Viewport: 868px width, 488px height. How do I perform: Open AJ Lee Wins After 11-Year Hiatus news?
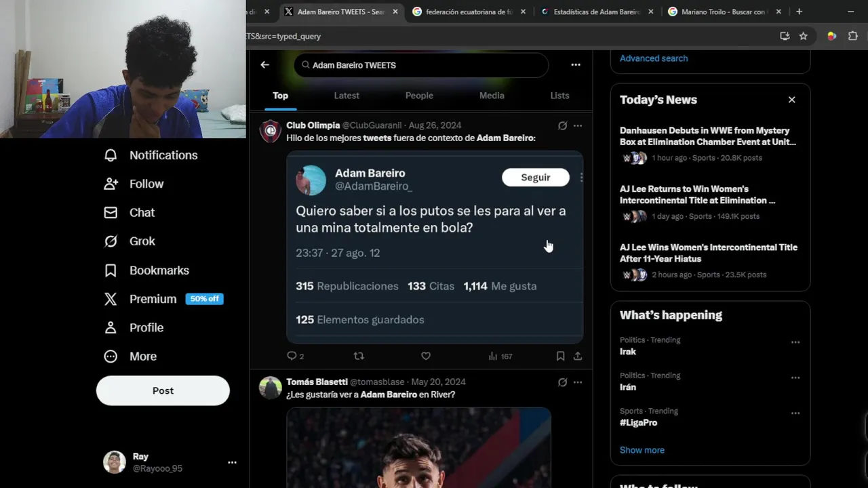(709, 253)
